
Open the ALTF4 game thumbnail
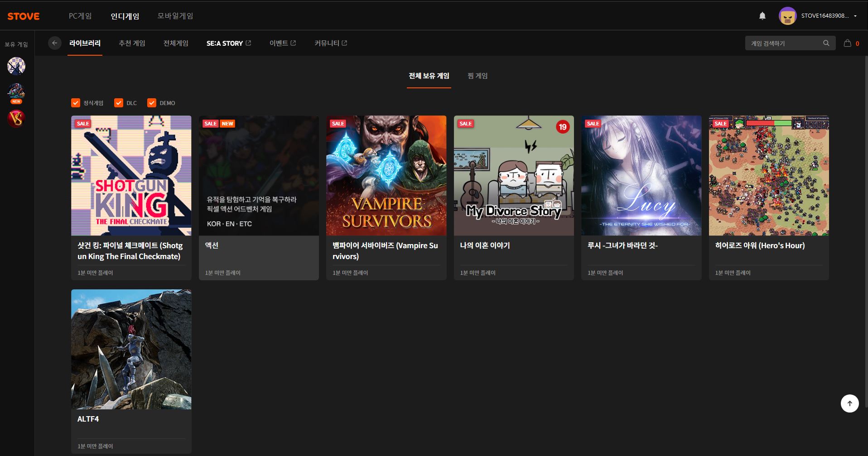tap(131, 349)
